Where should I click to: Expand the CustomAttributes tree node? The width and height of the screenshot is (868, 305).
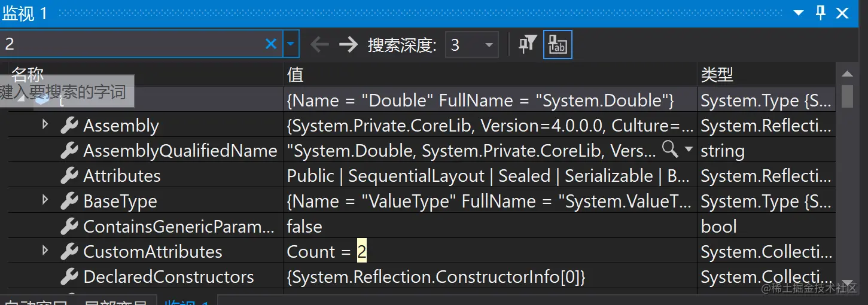(x=45, y=250)
